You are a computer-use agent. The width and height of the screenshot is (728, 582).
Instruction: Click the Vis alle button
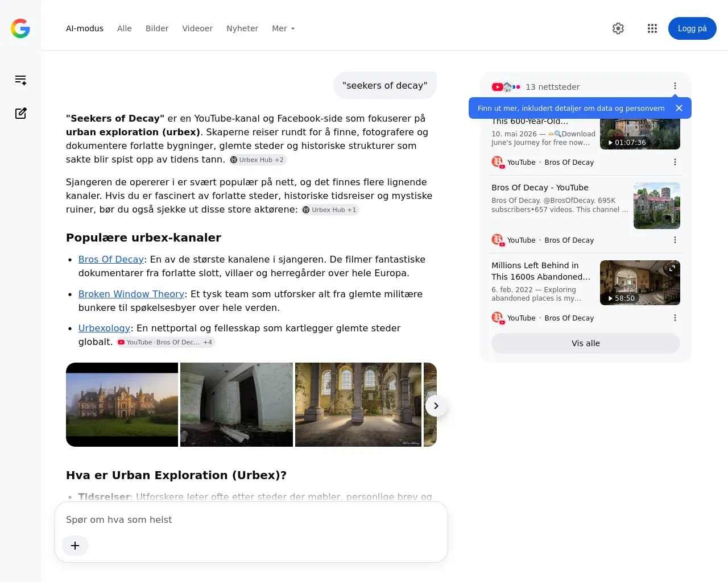point(586,343)
